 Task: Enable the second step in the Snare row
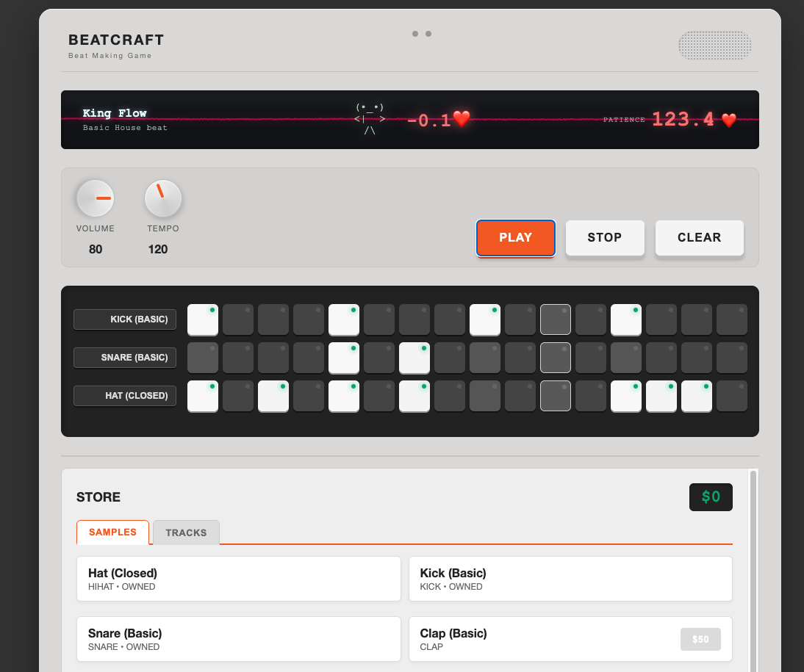pyautogui.click(x=238, y=358)
